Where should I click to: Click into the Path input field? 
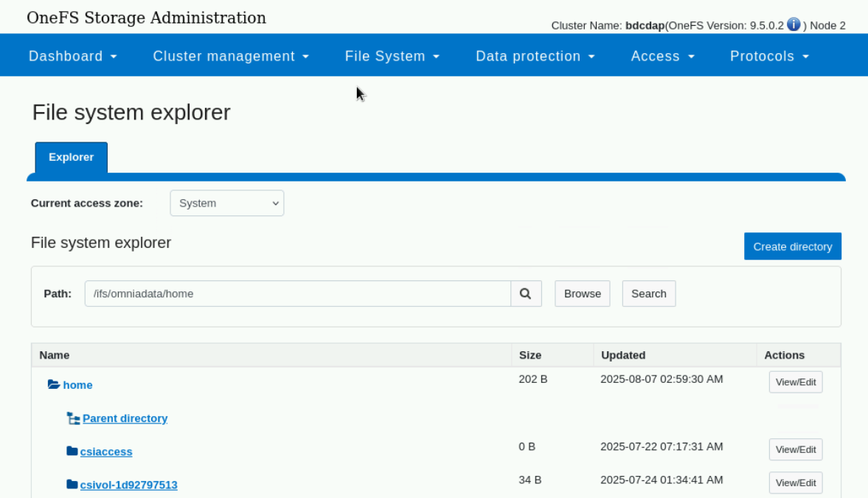(298, 294)
